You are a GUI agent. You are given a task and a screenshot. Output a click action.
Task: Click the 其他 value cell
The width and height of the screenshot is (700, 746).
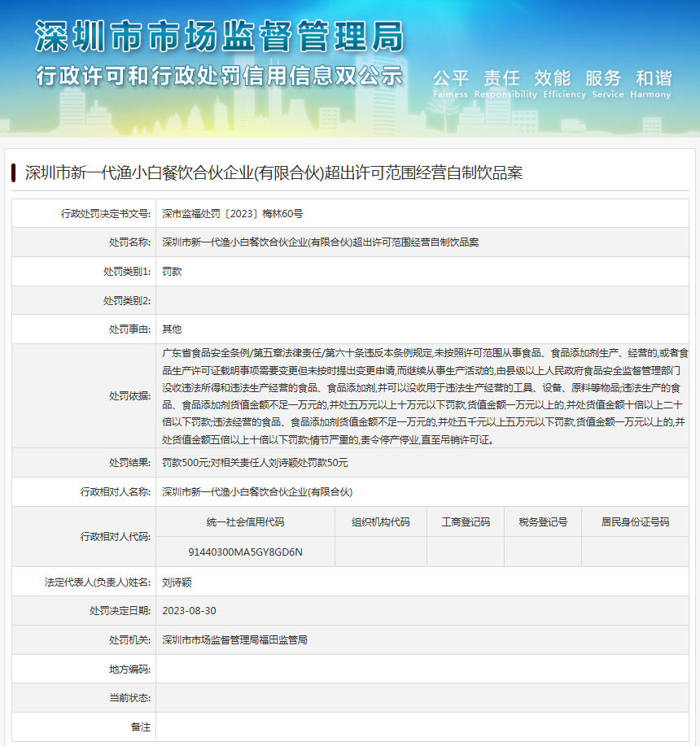tap(172, 329)
